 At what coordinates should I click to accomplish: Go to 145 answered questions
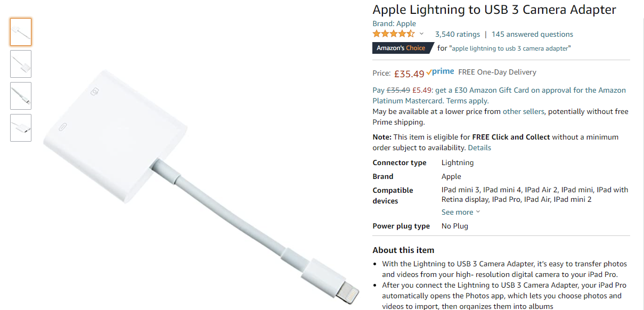pyautogui.click(x=532, y=34)
